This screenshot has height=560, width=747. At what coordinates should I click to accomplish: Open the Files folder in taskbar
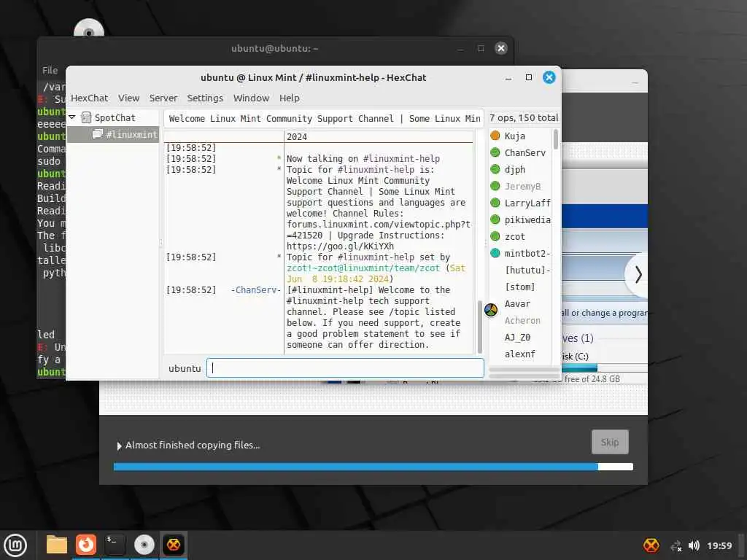pos(57,545)
